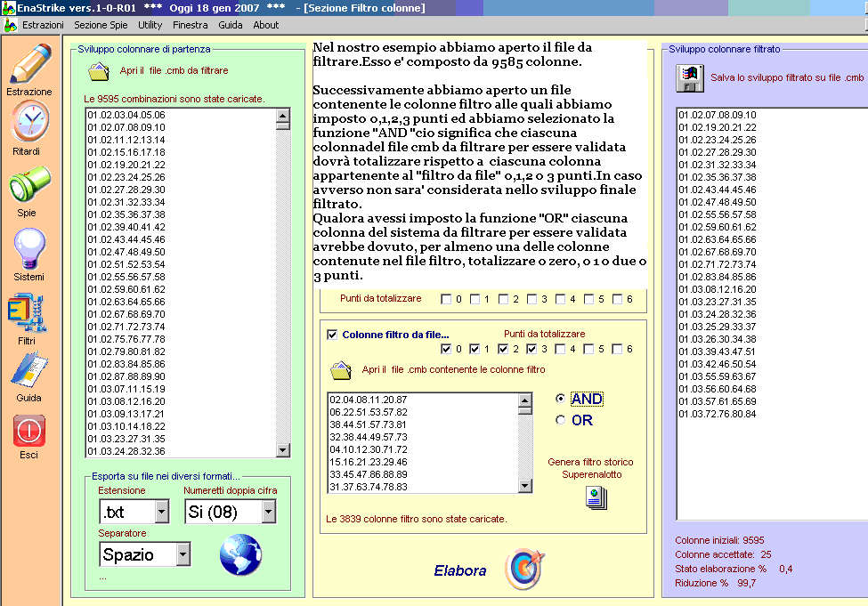Select the Spie flashlight icon
The height and width of the screenshot is (606, 868).
(x=30, y=184)
